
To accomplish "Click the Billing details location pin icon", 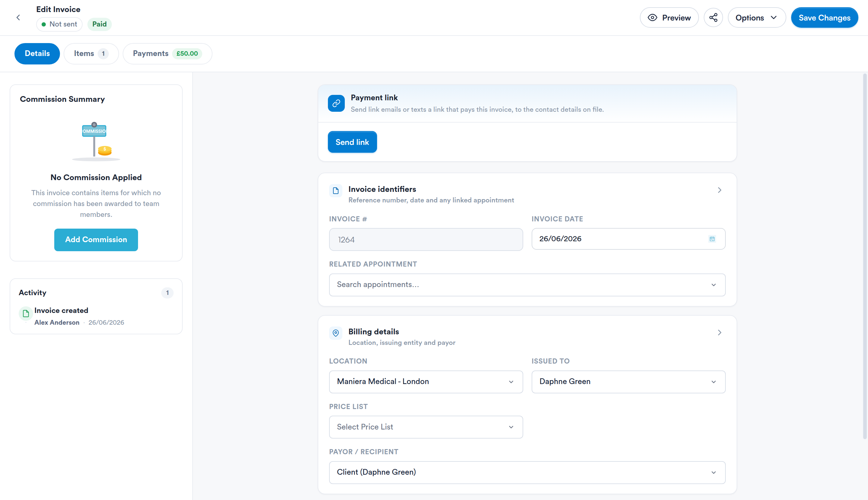I will click(x=336, y=333).
